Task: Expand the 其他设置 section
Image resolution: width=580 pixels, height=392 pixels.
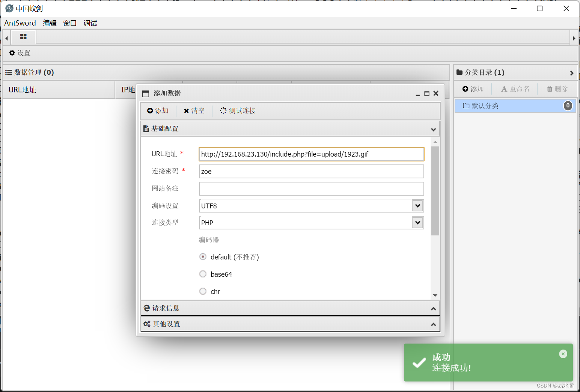Action: coord(433,324)
